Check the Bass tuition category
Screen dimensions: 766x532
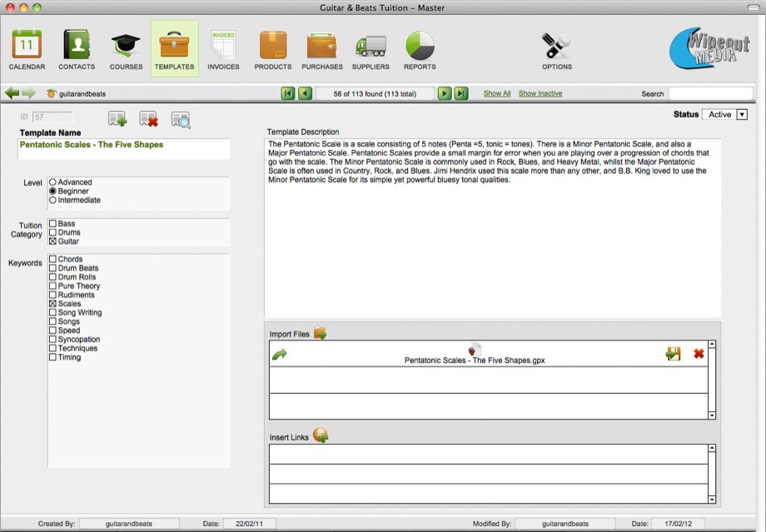pos(53,224)
